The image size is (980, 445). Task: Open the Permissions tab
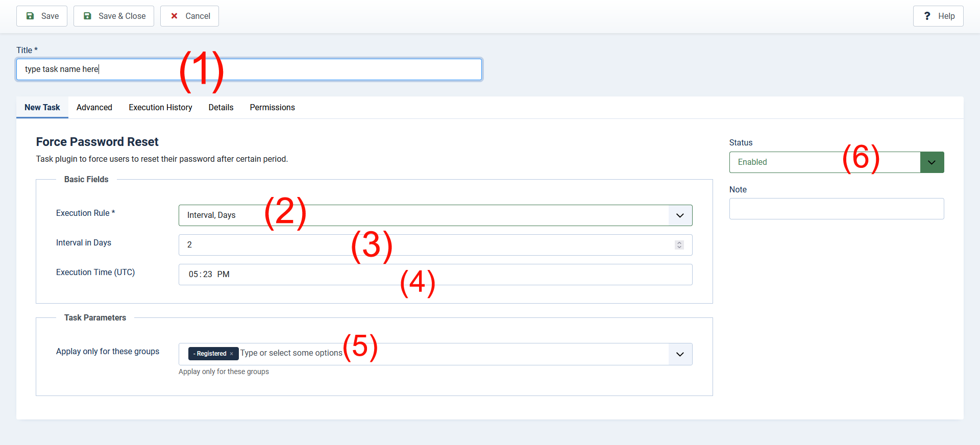[272, 108]
